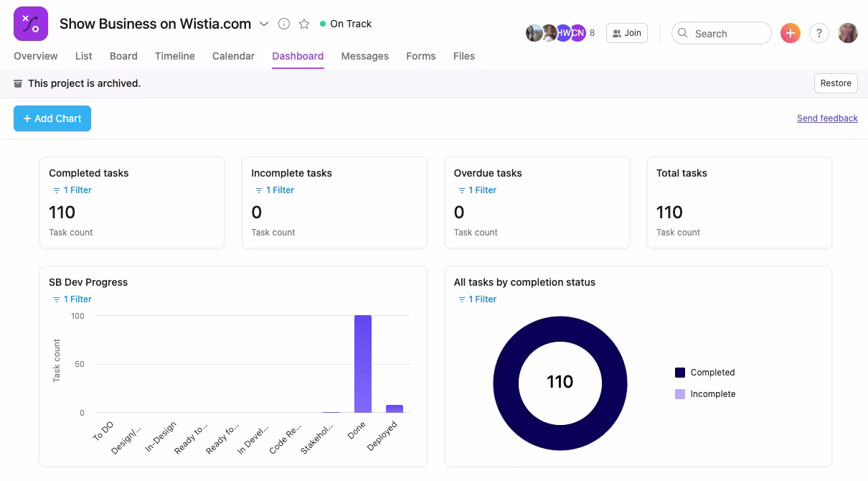Image resolution: width=868 pixels, height=481 pixels.
Task: Click the Done bar in chart
Action: (363, 364)
